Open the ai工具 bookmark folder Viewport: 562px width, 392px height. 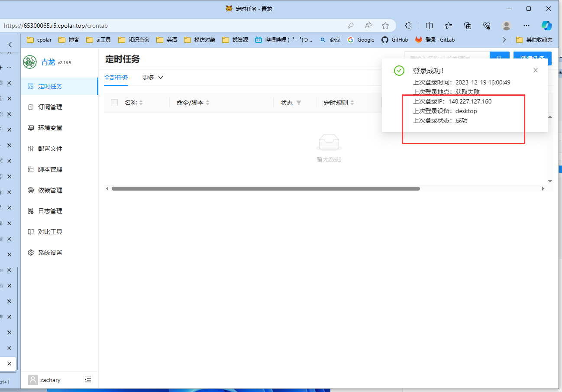98,40
